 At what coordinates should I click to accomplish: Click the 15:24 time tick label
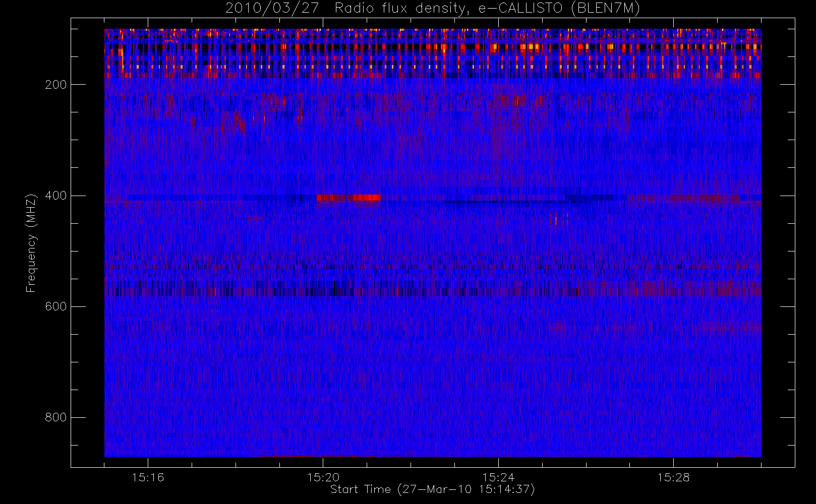tap(498, 477)
